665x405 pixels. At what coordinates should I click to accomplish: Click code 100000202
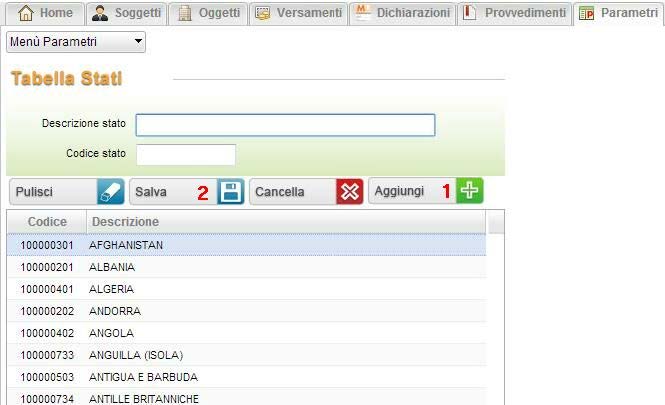(x=47, y=311)
